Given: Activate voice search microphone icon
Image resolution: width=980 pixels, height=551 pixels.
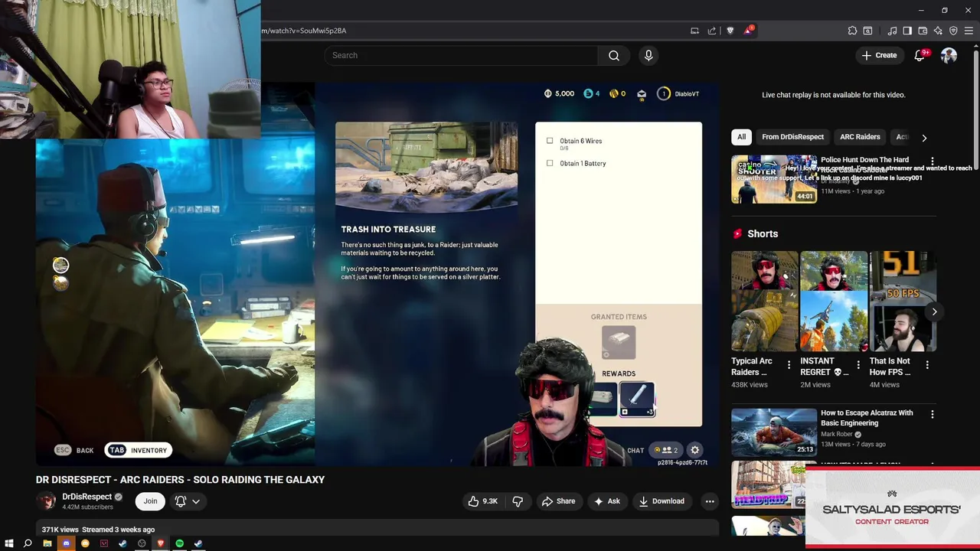Looking at the screenshot, I should click(x=648, y=55).
